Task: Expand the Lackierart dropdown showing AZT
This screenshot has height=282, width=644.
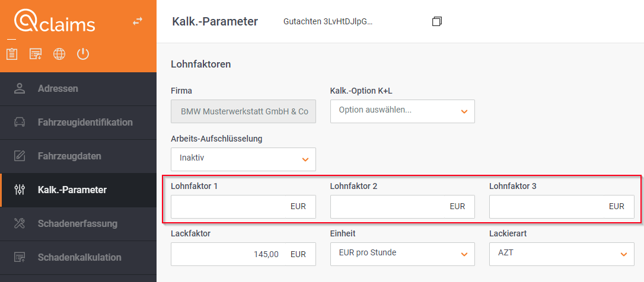Action: click(562, 254)
